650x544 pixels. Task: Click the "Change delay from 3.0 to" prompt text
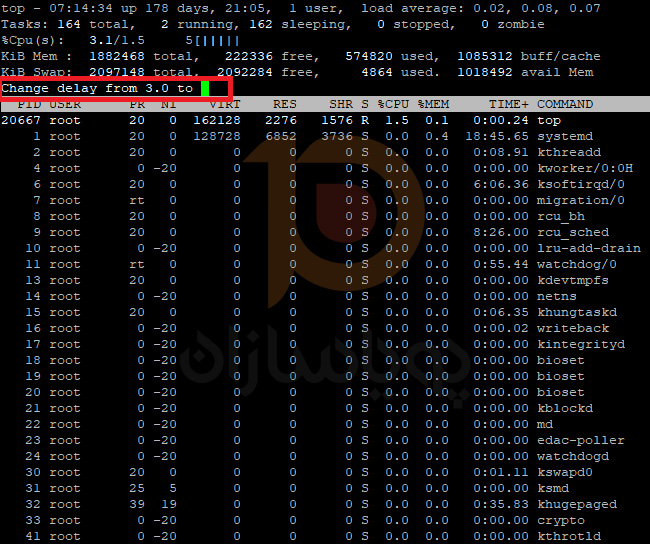[97, 88]
